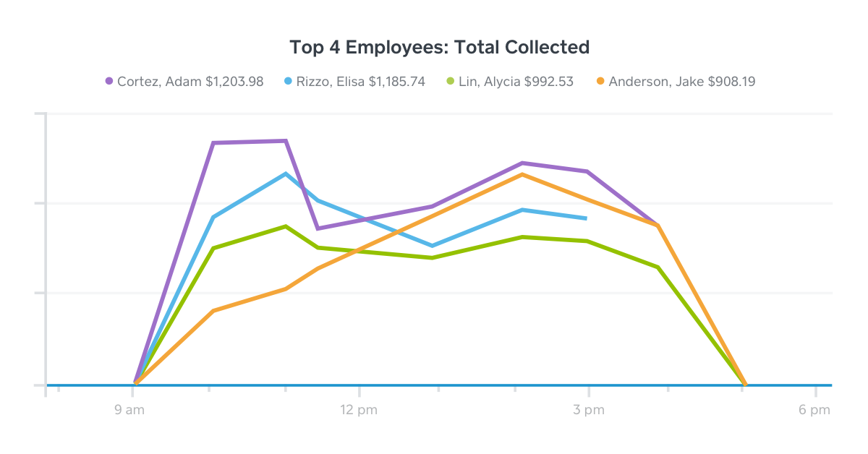Select legend label Cortez, Adam $1,203.98

tap(190, 82)
